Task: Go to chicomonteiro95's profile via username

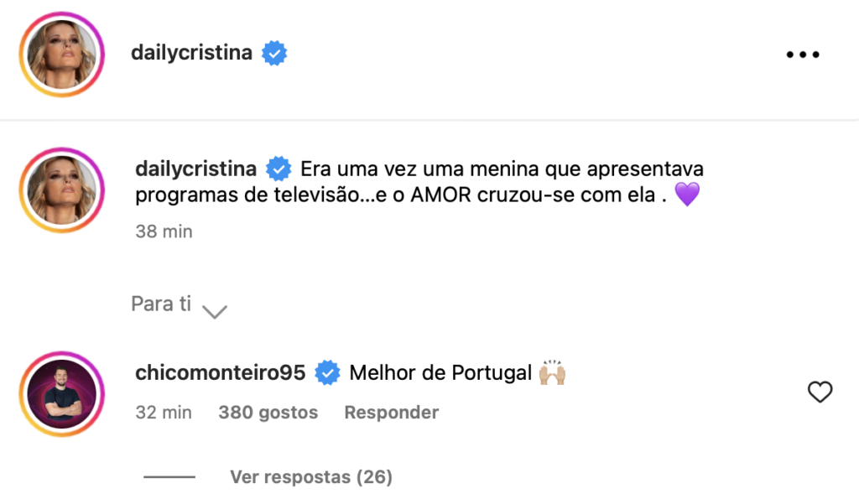Action: (x=220, y=372)
